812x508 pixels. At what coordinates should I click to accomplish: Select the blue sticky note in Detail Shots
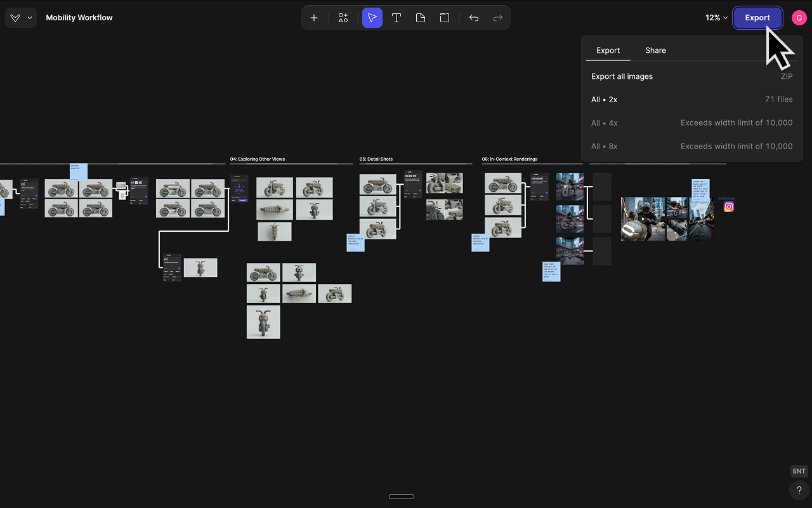click(x=355, y=243)
